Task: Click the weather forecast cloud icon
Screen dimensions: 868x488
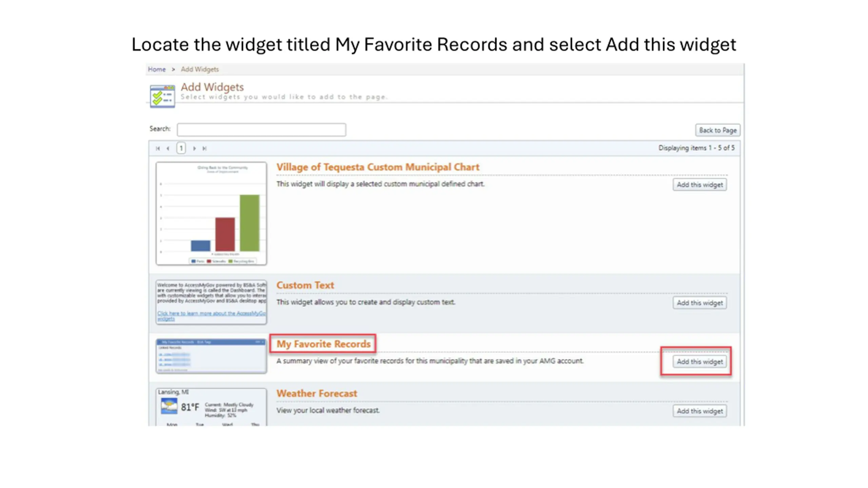Action: (169, 406)
